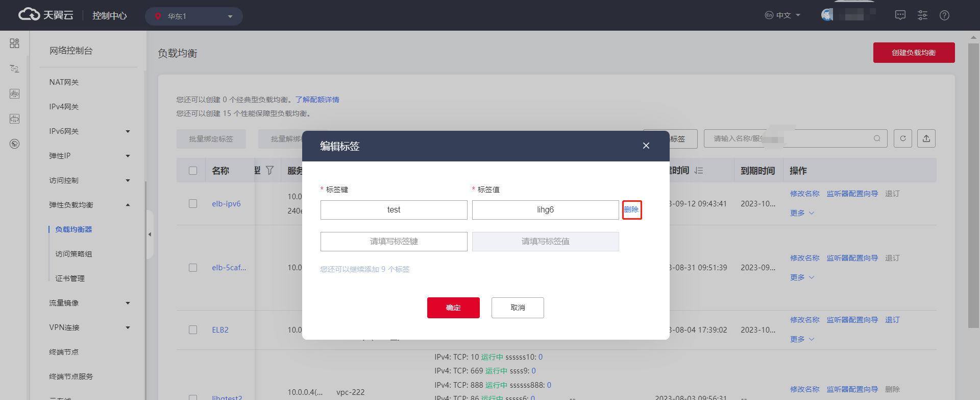Click 退订 for ELB2 row
The width and height of the screenshot is (980, 400).
(x=892, y=320)
